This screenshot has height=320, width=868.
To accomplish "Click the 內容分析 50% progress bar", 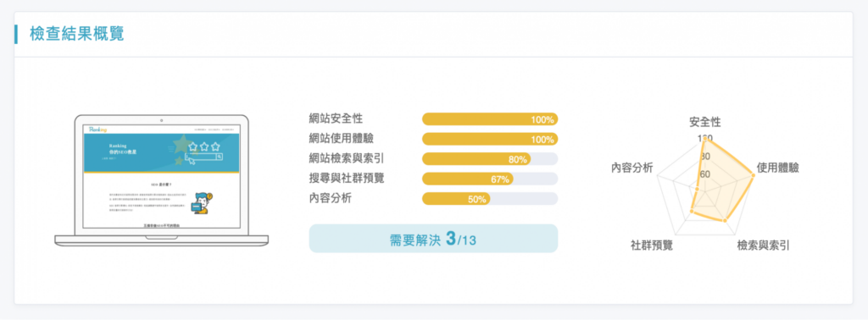I will (490, 199).
